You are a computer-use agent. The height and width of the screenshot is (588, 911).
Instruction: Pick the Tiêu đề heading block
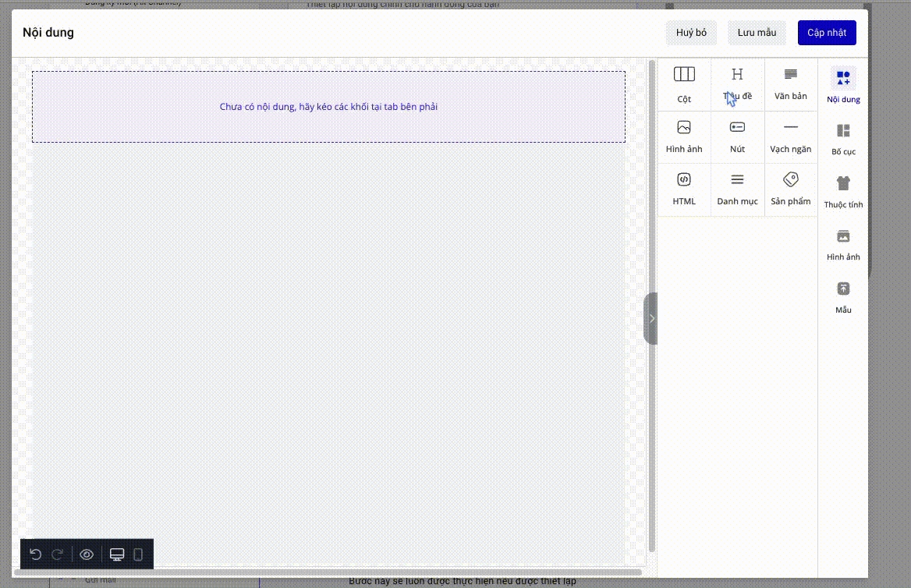click(x=737, y=83)
